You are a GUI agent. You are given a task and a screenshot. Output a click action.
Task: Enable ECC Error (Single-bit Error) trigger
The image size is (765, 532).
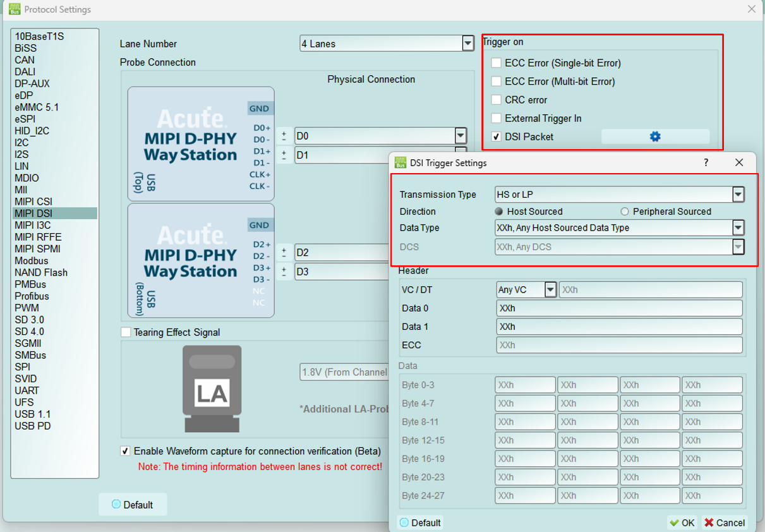click(497, 63)
